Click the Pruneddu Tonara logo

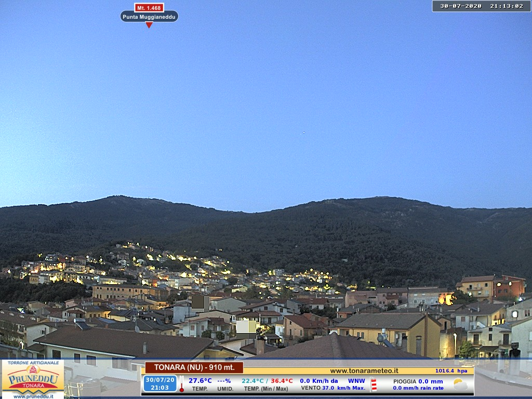[x=33, y=379]
